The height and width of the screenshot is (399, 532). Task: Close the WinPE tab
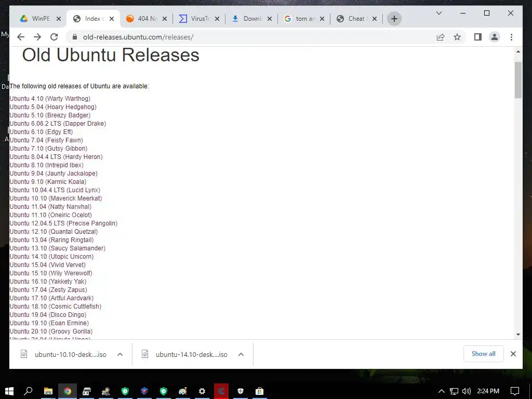[x=59, y=19]
